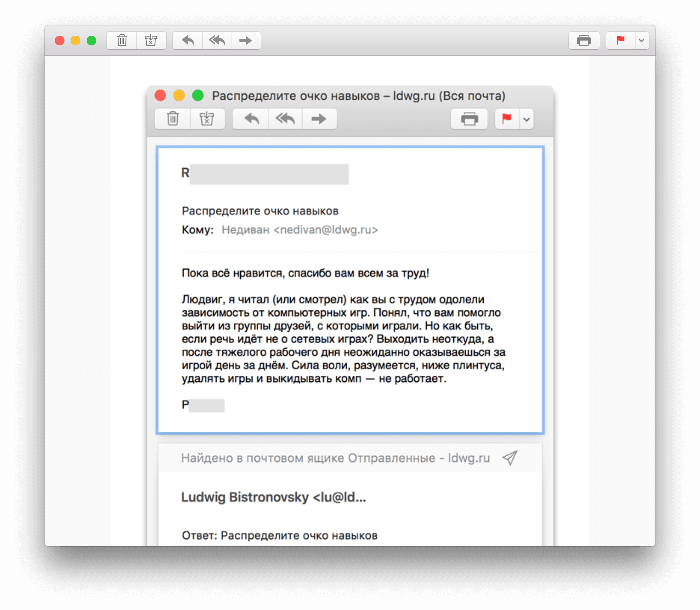Move to junk in outer window toolbar

point(151,41)
